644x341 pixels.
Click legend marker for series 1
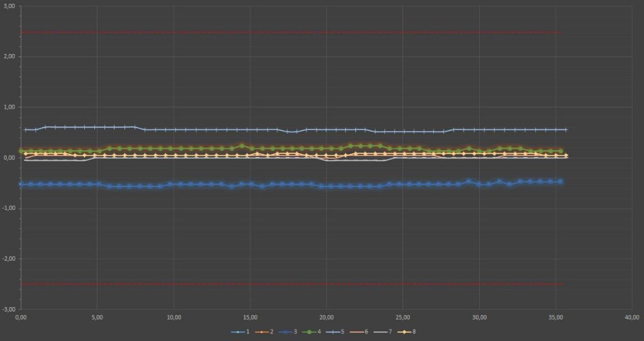[238, 331]
